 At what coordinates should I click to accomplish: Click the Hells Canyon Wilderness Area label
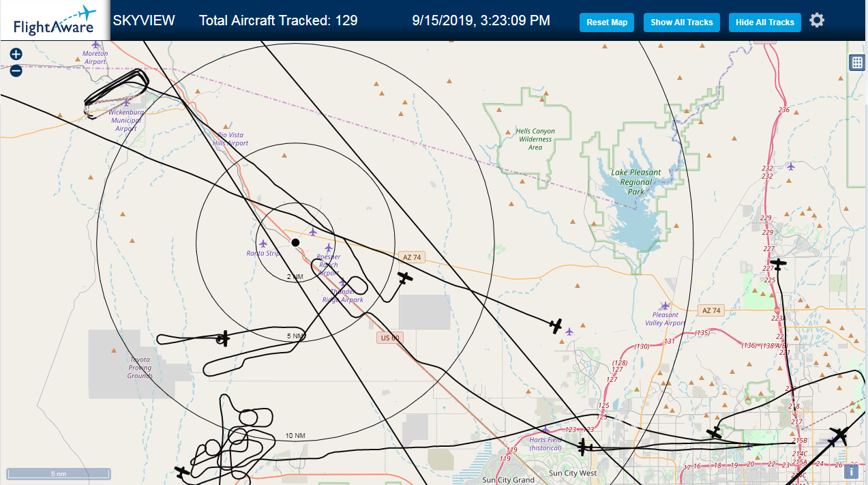(535, 139)
